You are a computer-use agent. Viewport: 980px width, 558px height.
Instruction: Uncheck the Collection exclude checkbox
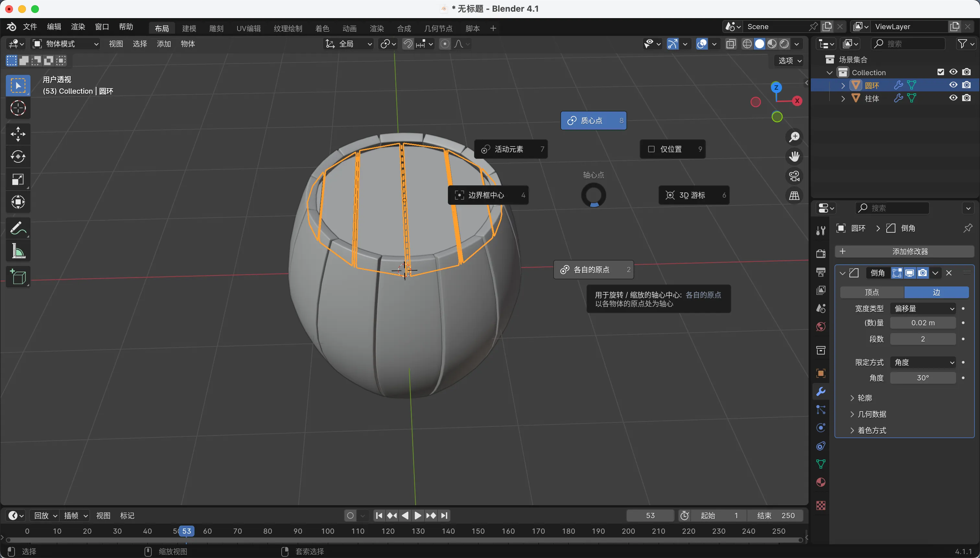coord(940,72)
